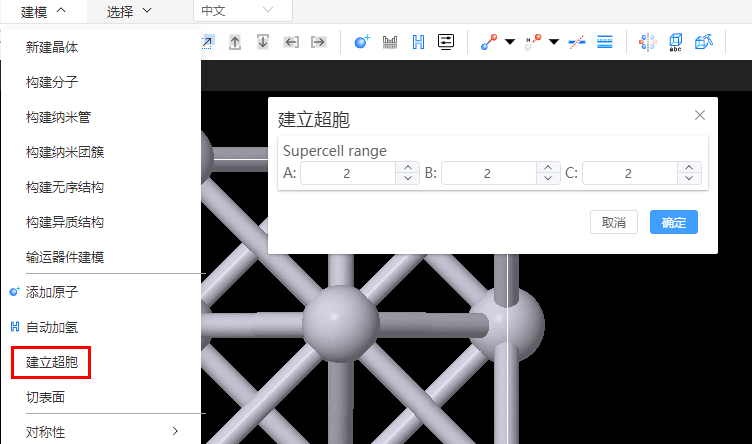The height and width of the screenshot is (444, 752).
Task: Open dropdown arrow next to bond tool
Action: pos(510,42)
